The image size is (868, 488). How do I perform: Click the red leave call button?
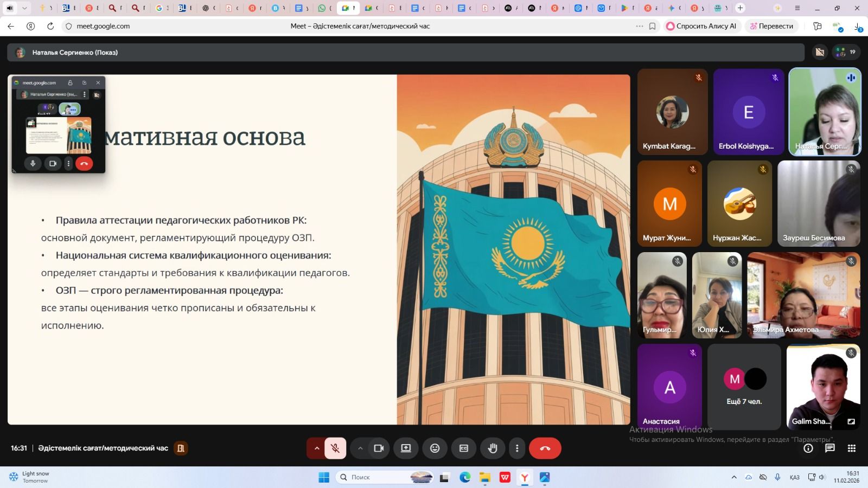pos(545,448)
